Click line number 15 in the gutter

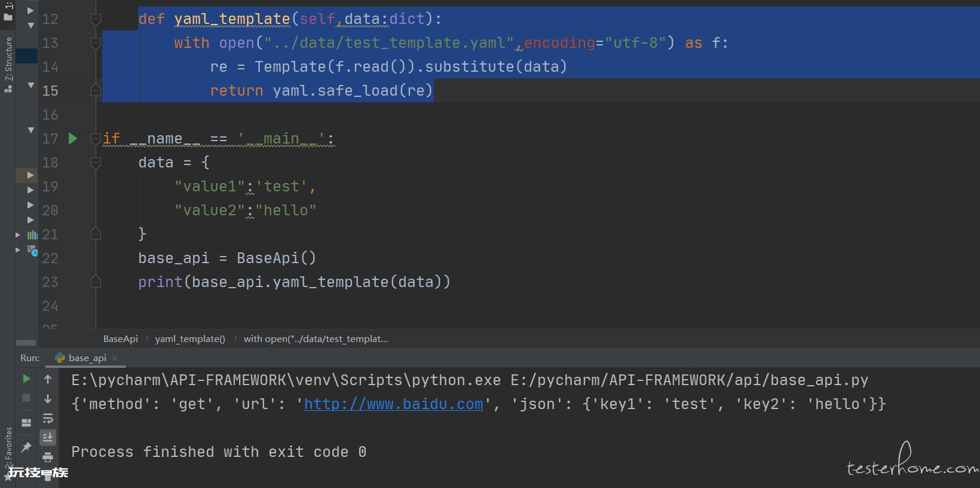pyautogui.click(x=50, y=91)
